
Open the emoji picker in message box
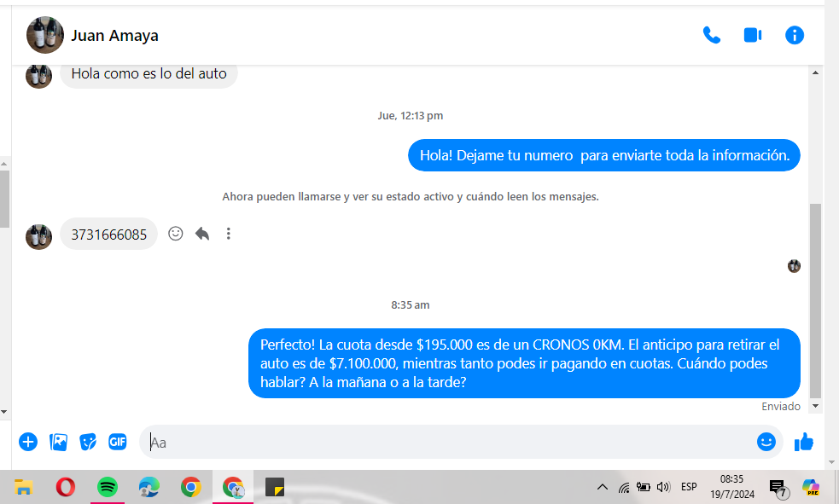coord(766,442)
